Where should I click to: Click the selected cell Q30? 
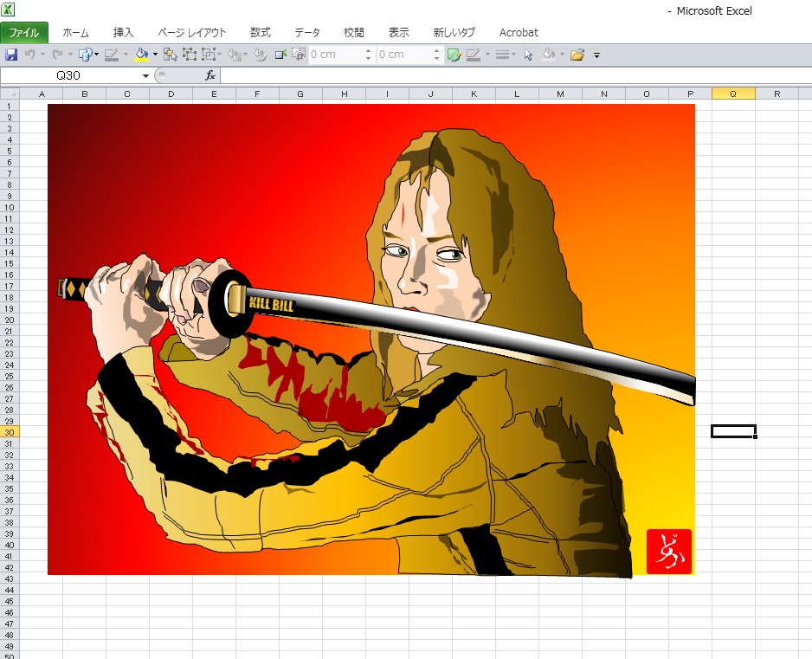(x=733, y=431)
